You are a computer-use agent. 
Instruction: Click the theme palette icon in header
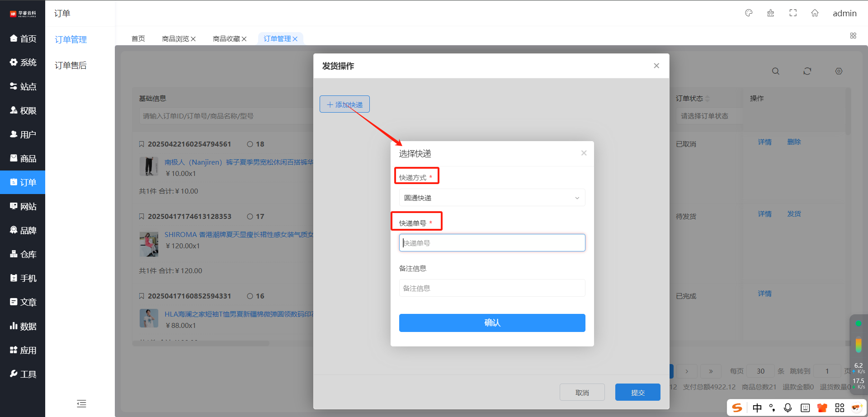[749, 13]
